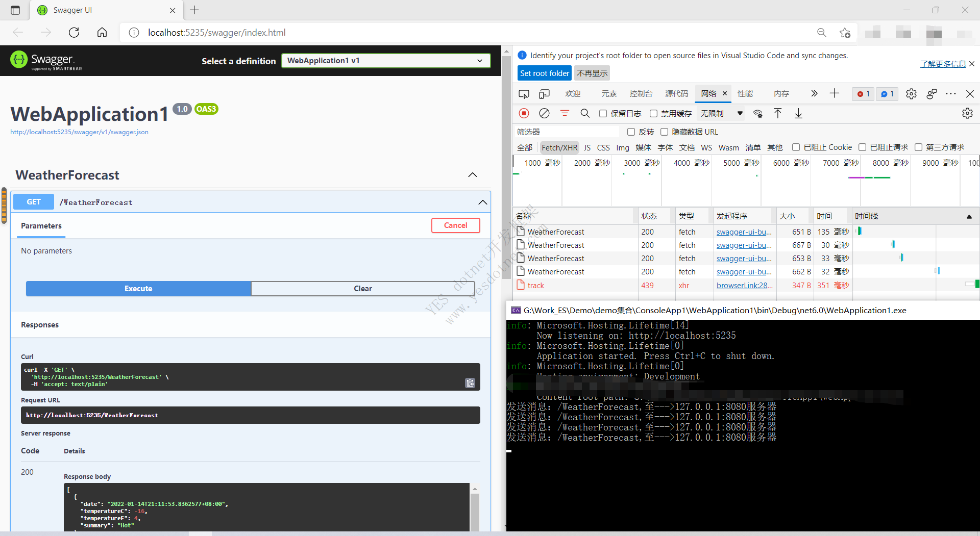Open network search magnifier icon
Viewport: 980px width, 536px height.
(585, 113)
